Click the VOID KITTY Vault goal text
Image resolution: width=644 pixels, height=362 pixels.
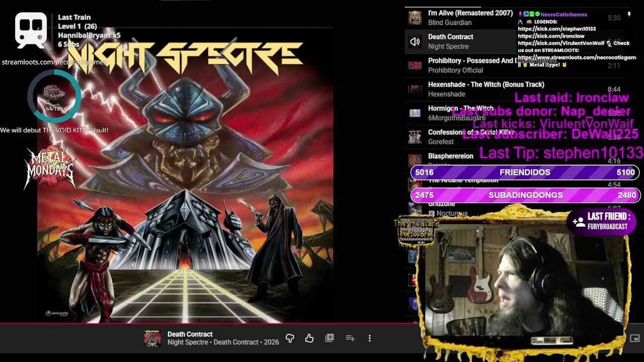click(54, 130)
